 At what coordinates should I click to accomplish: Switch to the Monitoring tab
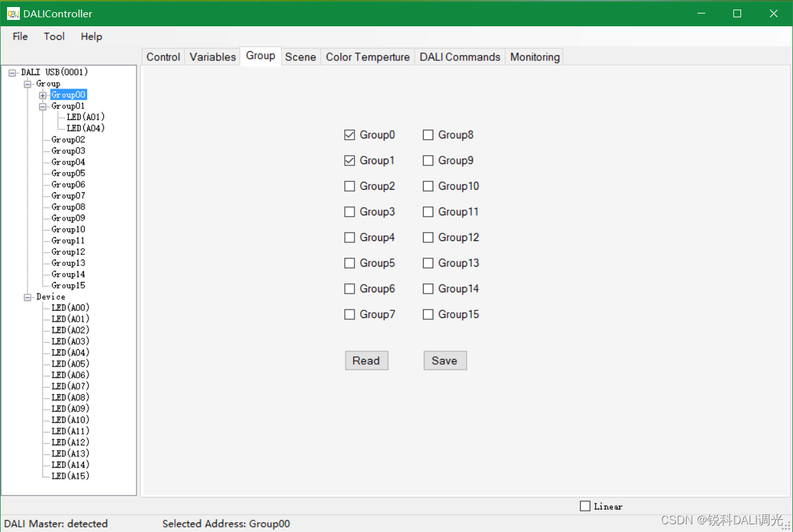tap(535, 57)
